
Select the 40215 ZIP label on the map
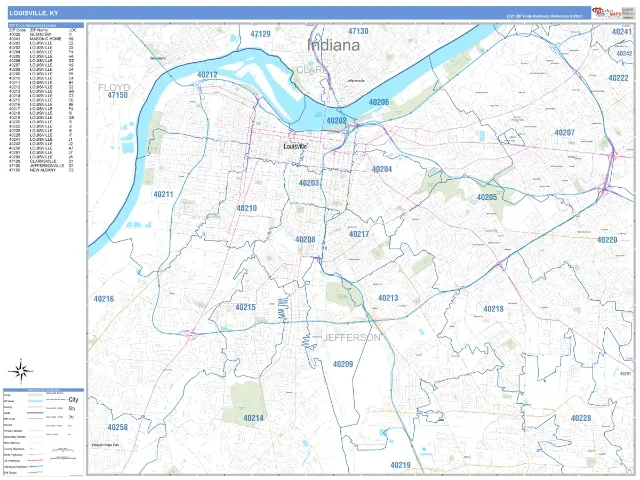(x=245, y=307)
